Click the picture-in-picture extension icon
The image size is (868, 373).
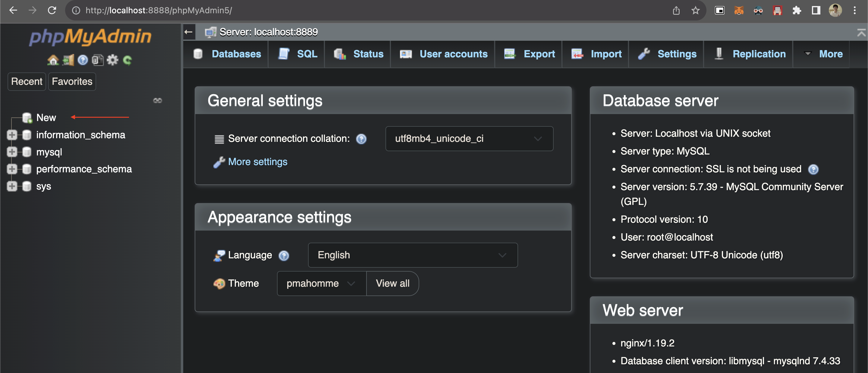719,11
